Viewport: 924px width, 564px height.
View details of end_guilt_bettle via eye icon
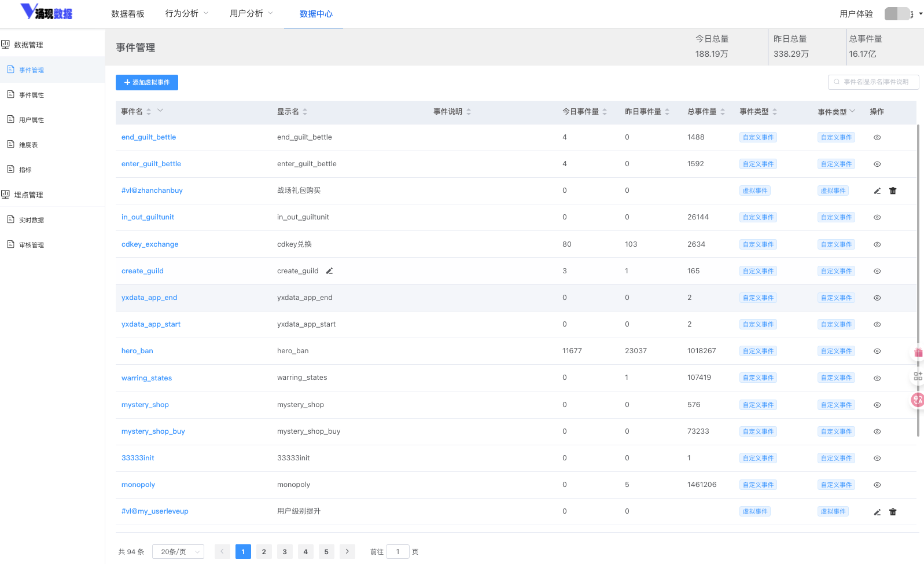click(x=877, y=138)
